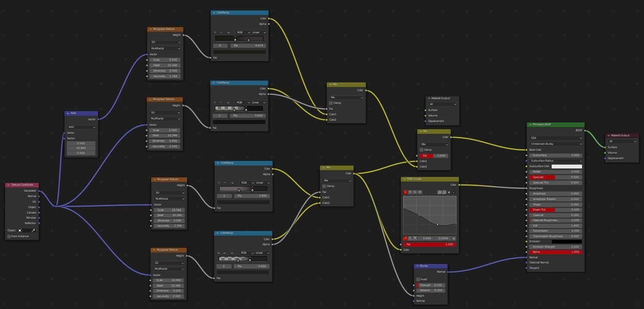Collapse the Principled BSDF node
Screen dimensions: 644x309
[530, 125]
